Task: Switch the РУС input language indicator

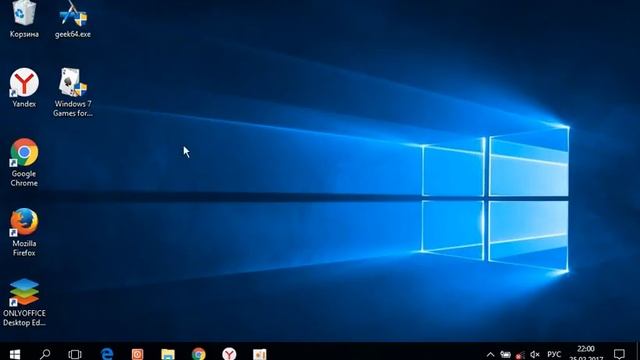Action: click(554, 354)
